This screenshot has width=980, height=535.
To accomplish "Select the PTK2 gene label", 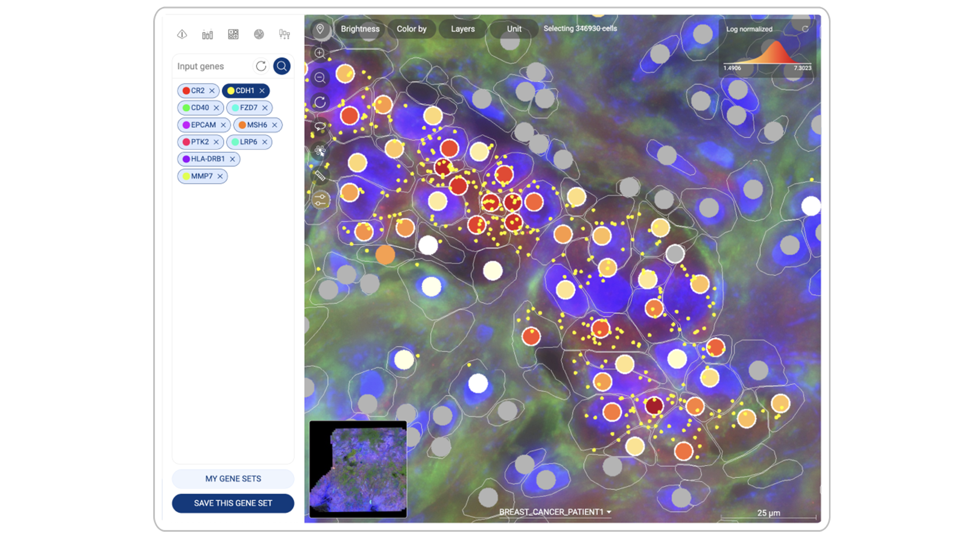I will click(x=200, y=142).
